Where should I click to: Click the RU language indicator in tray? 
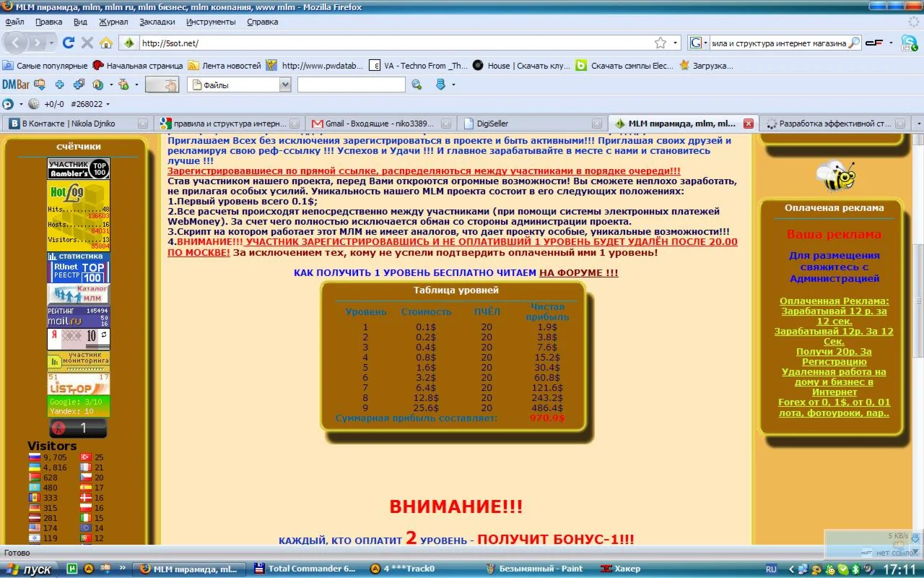tap(771, 569)
